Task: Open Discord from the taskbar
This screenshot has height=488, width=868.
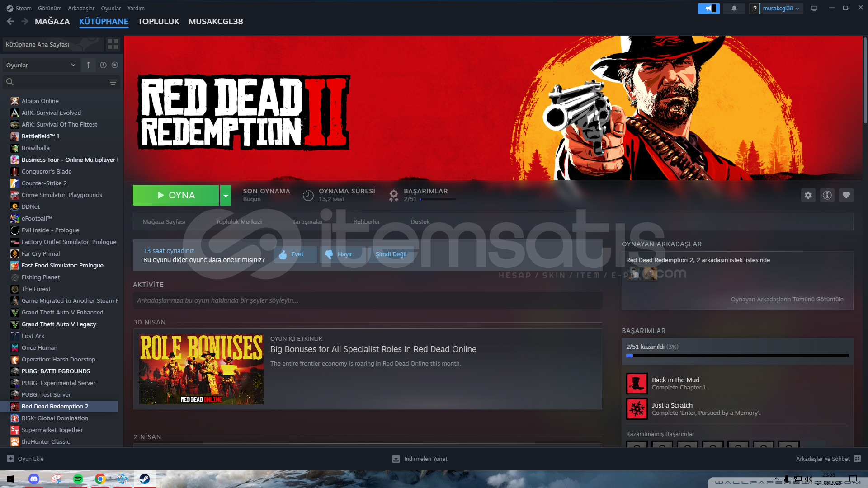Action: 34,479
